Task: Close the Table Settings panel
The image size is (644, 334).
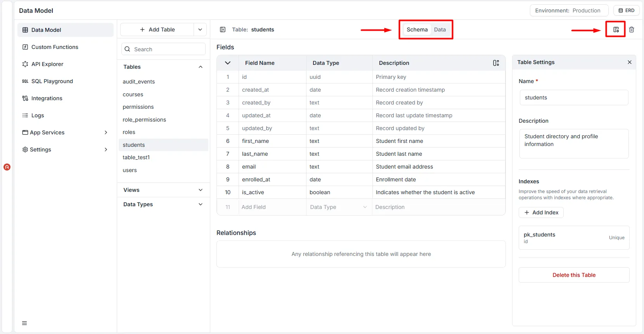Action: pyautogui.click(x=629, y=62)
